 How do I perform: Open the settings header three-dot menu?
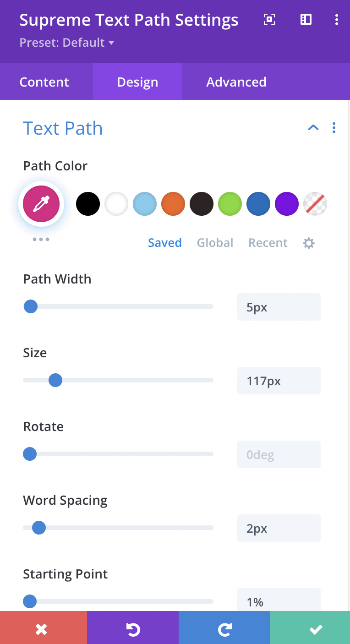(x=337, y=19)
